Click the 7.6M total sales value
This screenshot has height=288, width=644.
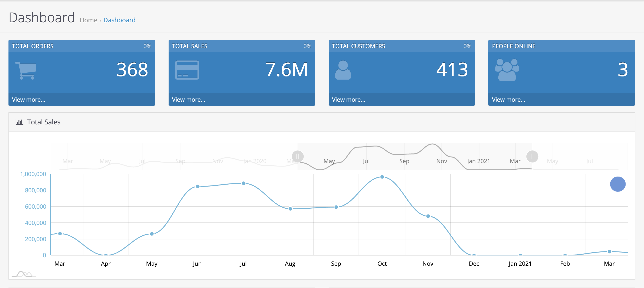click(286, 70)
